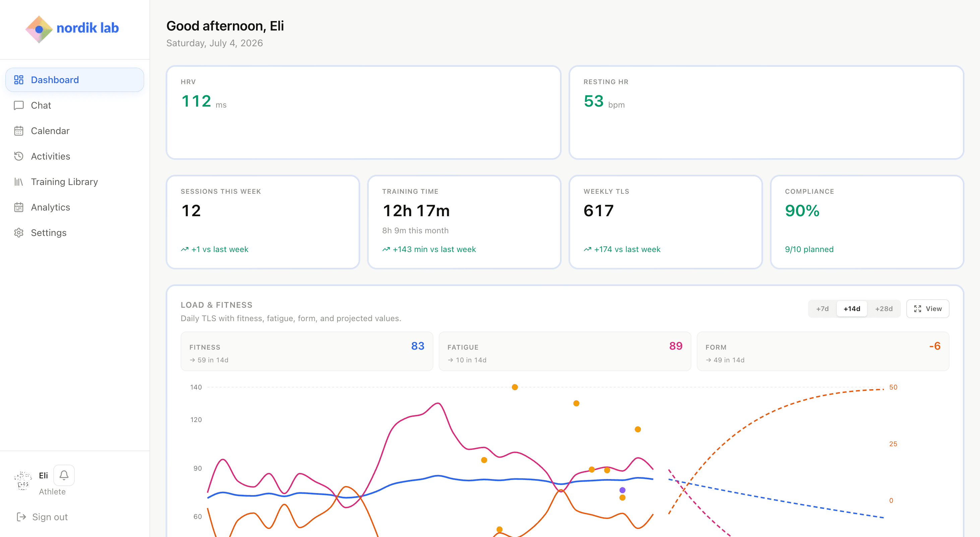Click the Sign out arrow icon
The width and height of the screenshot is (980, 537).
click(x=21, y=517)
